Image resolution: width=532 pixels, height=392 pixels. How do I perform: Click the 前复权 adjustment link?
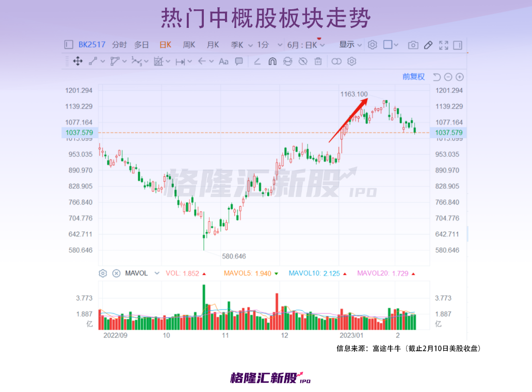(x=414, y=77)
